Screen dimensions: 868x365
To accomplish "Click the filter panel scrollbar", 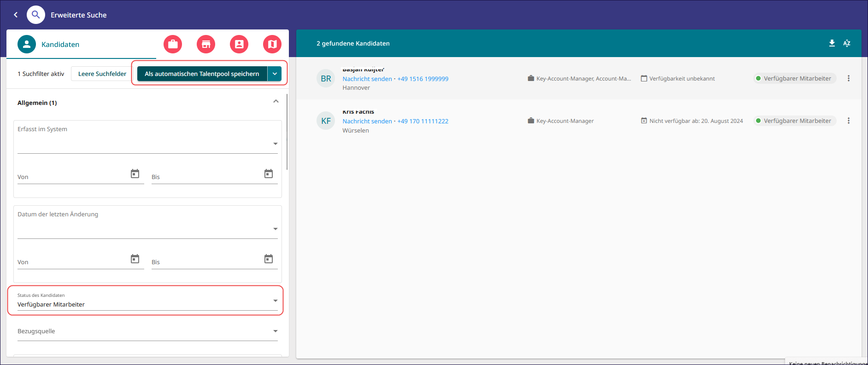I will (287, 132).
